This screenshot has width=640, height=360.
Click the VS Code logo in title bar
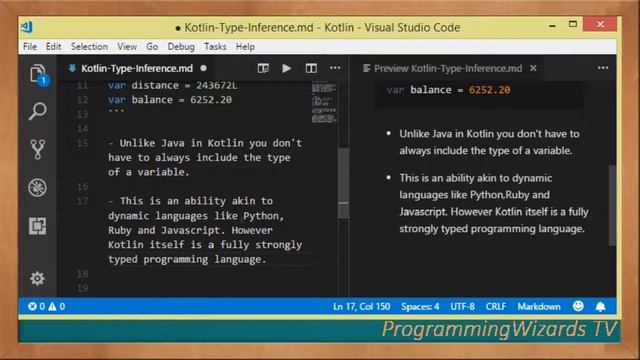27,27
